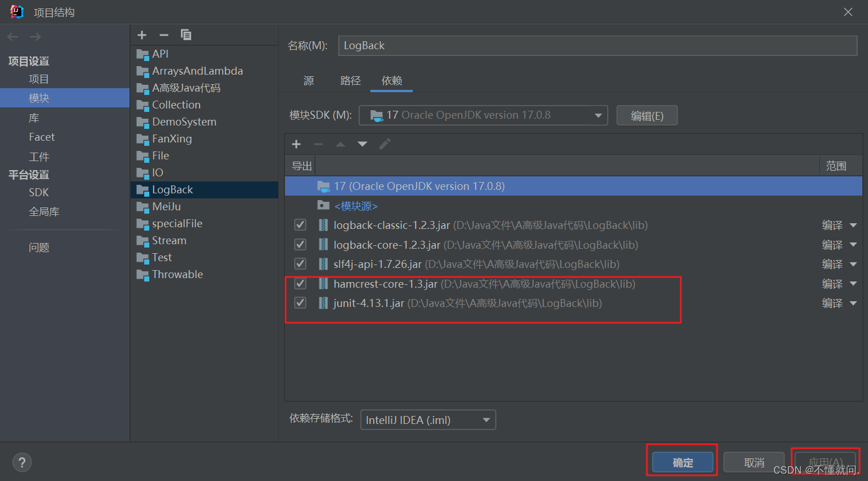The height and width of the screenshot is (481, 868).
Task: Click the 编辑(E) button
Action: click(x=647, y=116)
